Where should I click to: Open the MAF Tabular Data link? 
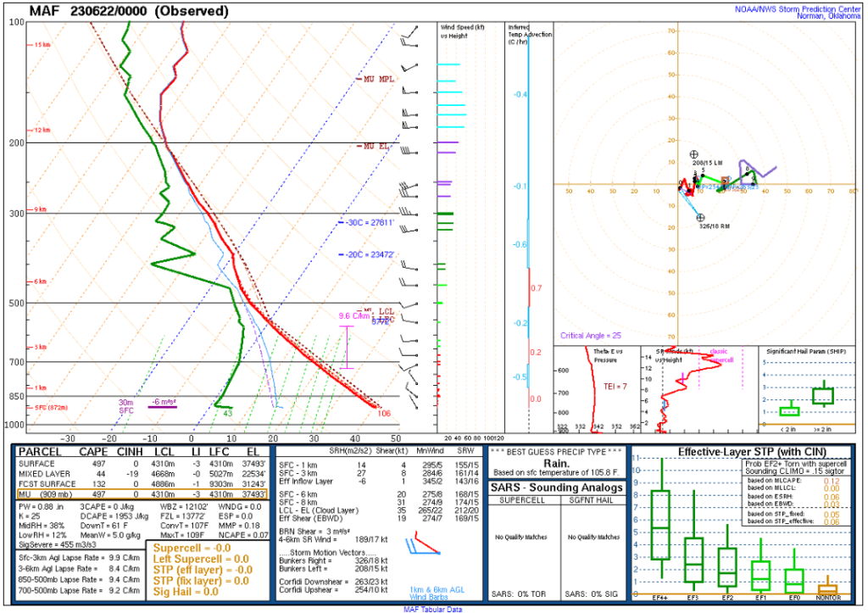(433, 608)
